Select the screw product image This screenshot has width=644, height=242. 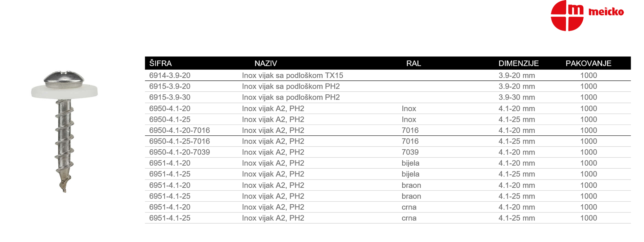click(x=64, y=131)
